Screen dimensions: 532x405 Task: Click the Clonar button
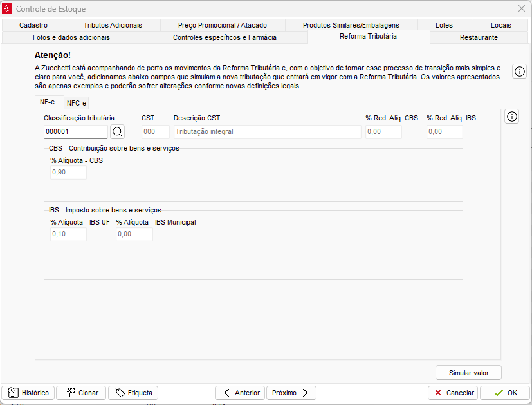point(81,393)
